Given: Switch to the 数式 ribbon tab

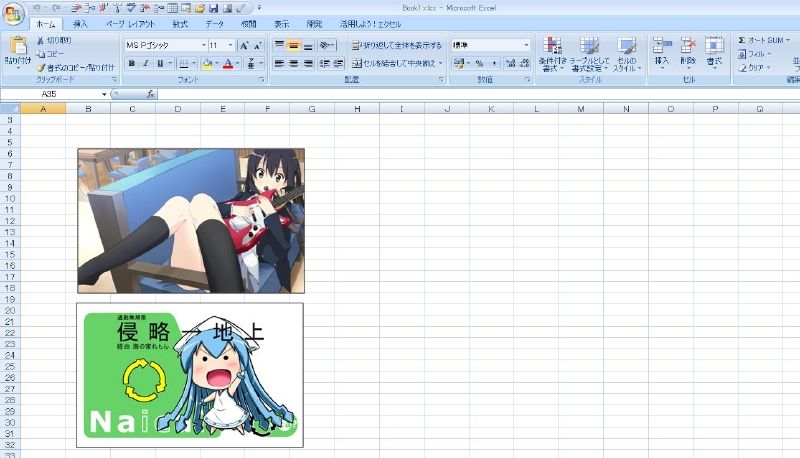Looking at the screenshot, I should point(180,24).
